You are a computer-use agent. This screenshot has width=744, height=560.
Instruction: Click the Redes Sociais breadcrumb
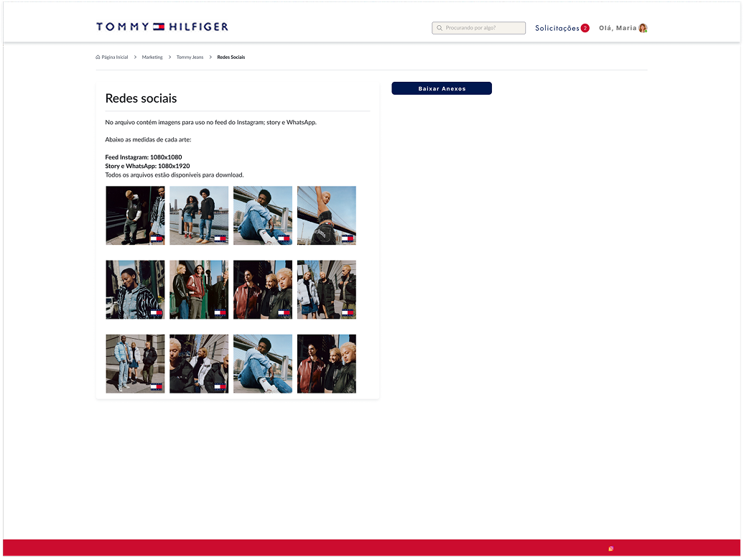point(231,57)
